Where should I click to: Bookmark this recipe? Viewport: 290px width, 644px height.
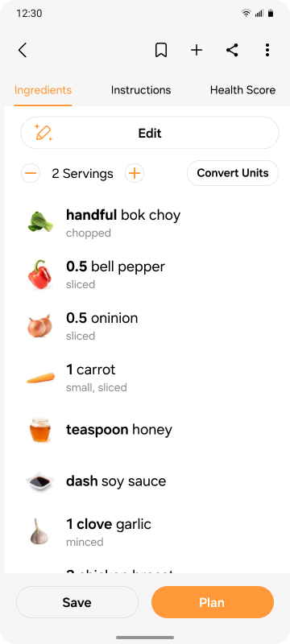pos(161,51)
